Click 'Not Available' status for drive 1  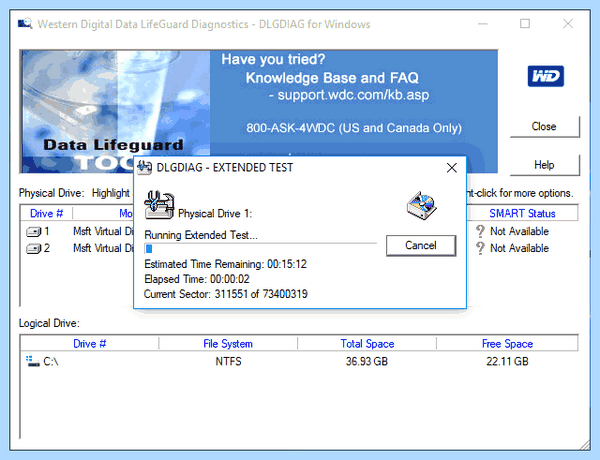(x=519, y=231)
